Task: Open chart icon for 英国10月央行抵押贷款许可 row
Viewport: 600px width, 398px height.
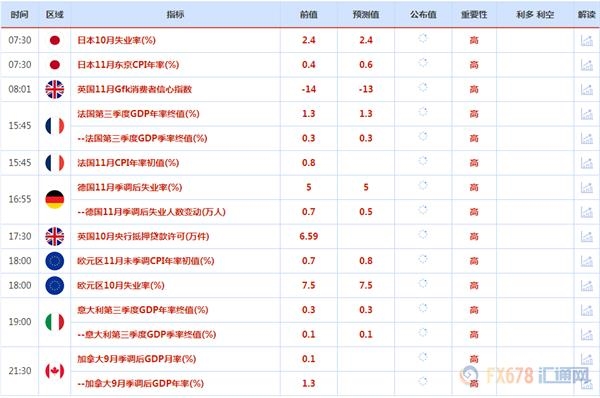Action: (587, 236)
